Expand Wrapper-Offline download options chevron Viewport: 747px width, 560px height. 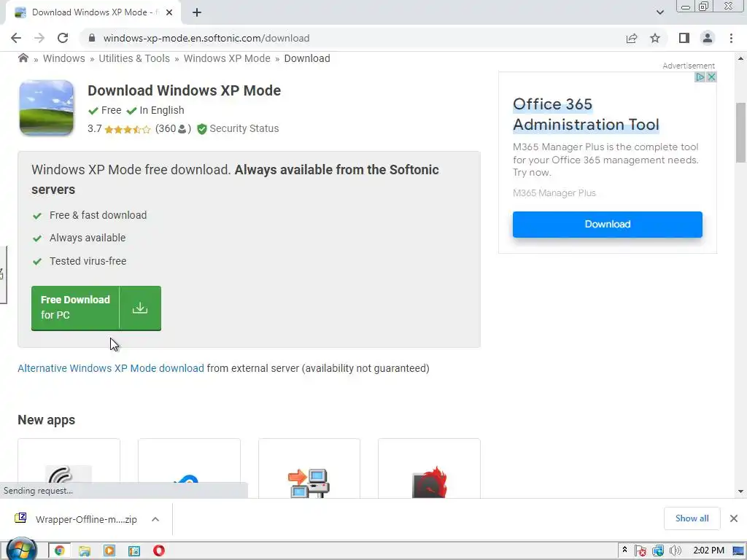click(x=155, y=519)
